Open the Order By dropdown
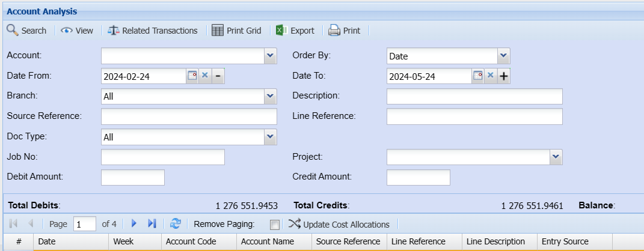The image size is (644, 251). [503, 56]
